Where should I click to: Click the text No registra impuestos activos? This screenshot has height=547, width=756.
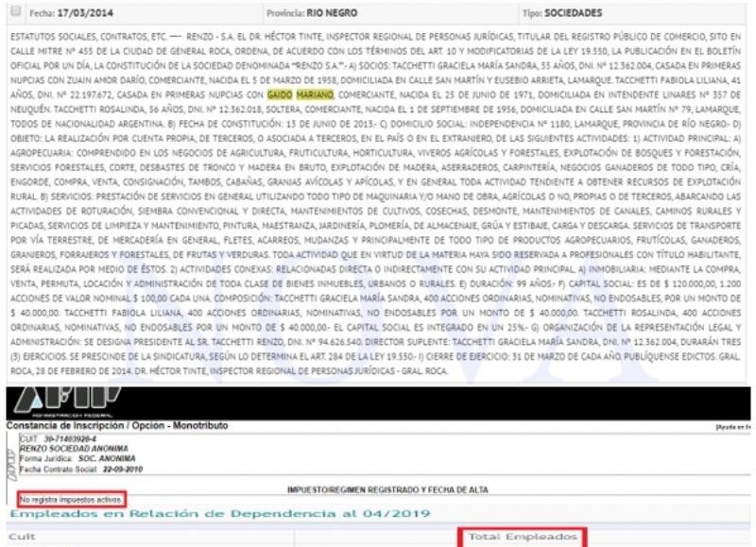click(x=70, y=500)
